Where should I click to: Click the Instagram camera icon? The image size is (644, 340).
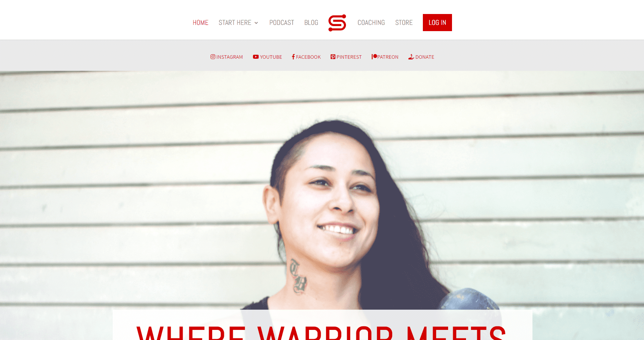(x=213, y=57)
